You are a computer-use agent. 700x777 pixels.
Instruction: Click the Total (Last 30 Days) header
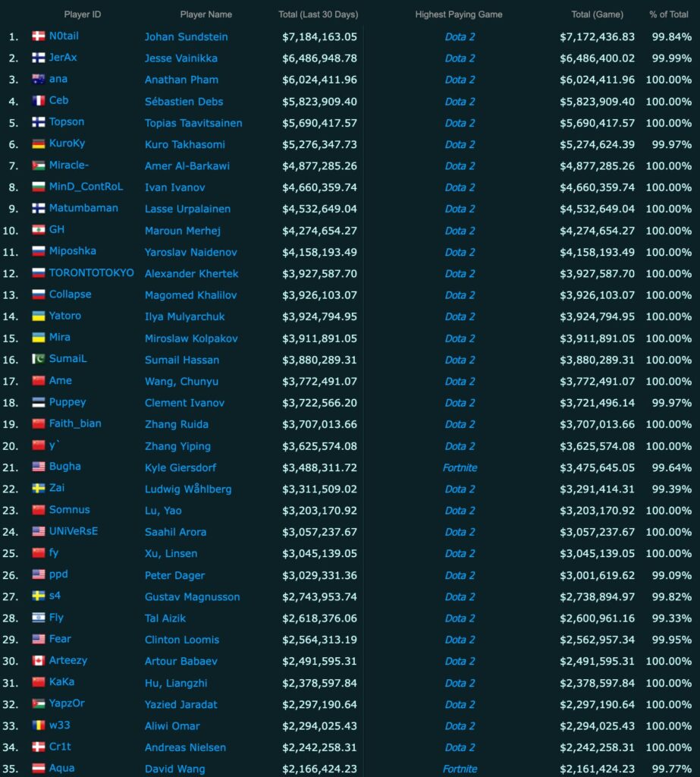318,14
